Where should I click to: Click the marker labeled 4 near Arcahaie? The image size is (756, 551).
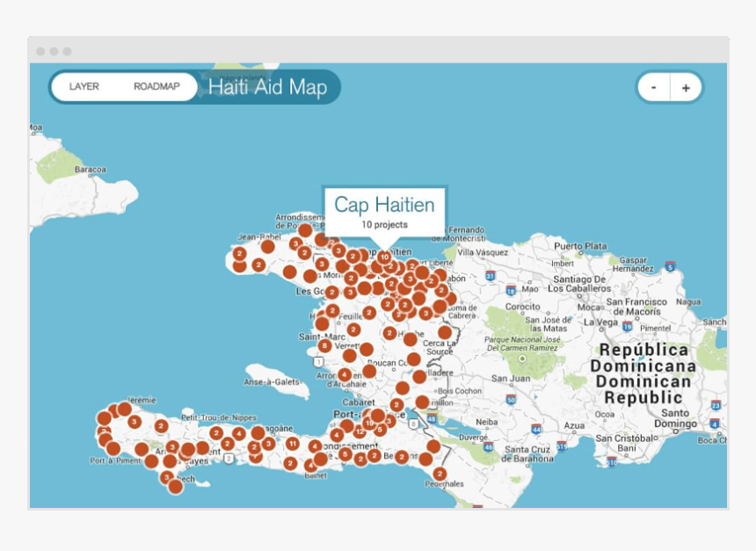tap(345, 374)
